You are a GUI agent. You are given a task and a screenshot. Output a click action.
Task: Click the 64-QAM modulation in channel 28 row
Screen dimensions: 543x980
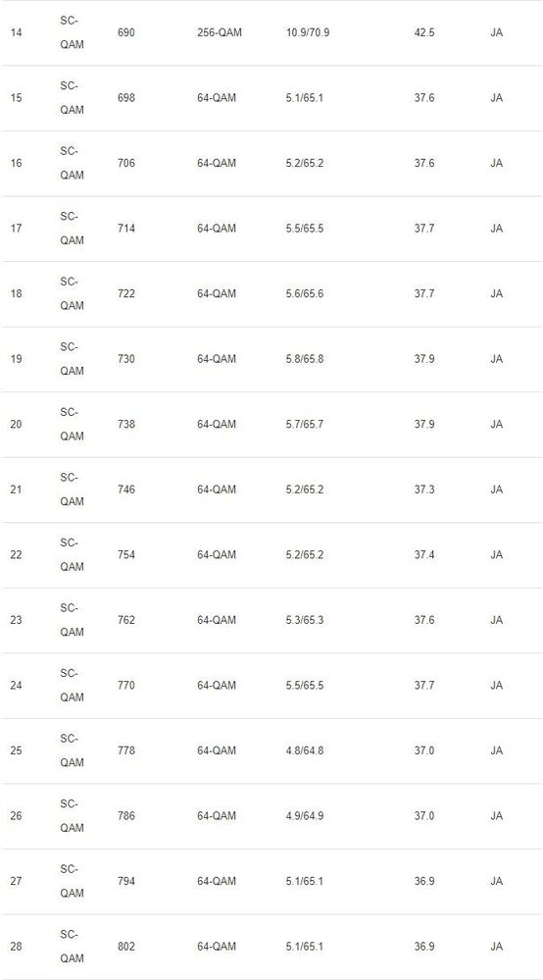[x=217, y=947]
